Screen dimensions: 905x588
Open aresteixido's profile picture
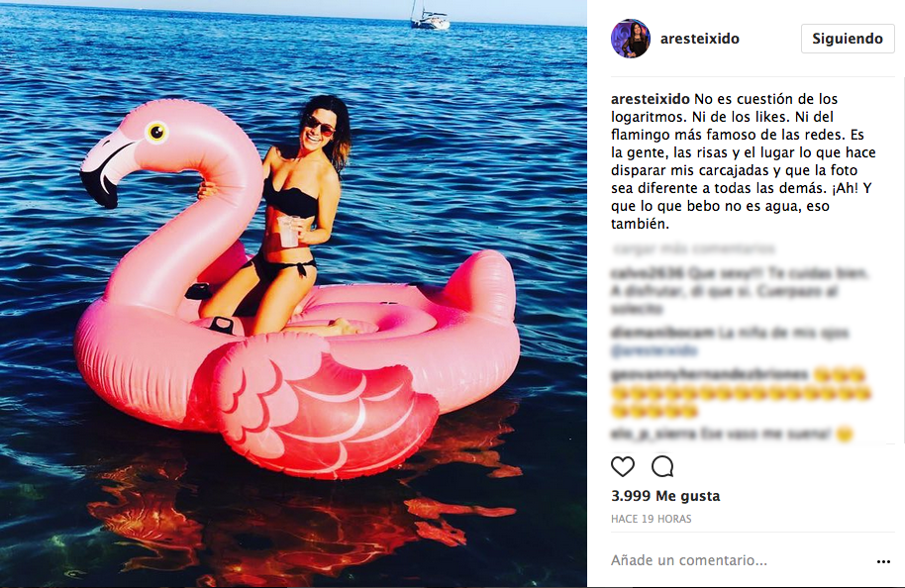[x=631, y=39]
